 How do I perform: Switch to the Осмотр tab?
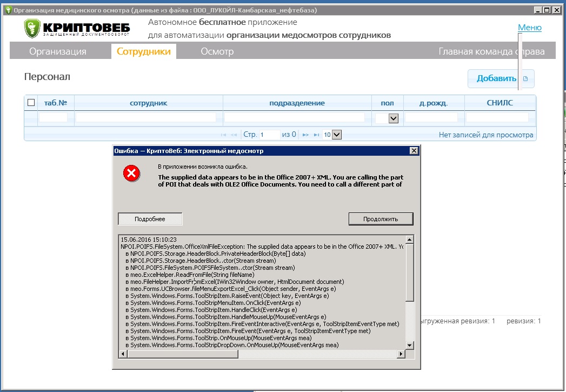click(x=217, y=52)
